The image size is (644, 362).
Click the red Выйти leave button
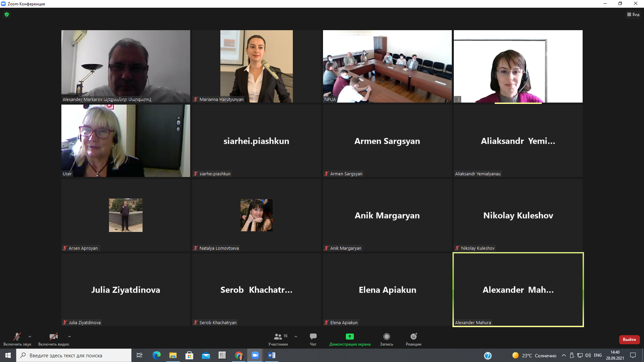tap(629, 340)
